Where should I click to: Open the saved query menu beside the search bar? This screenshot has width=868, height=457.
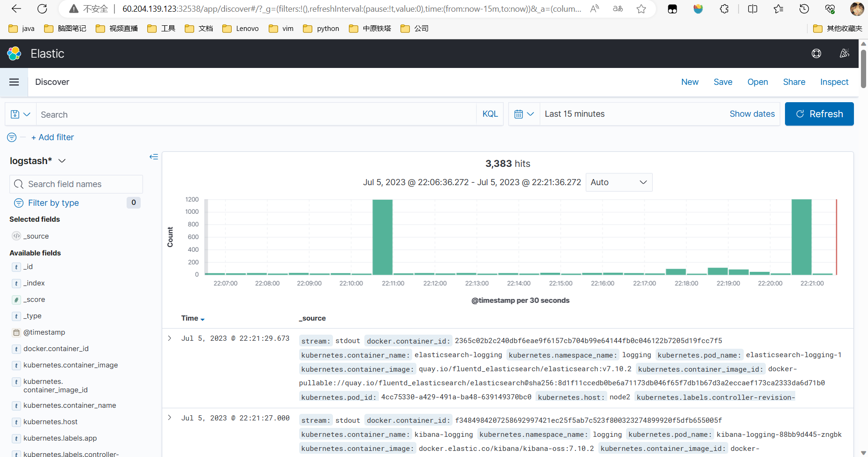(20, 114)
